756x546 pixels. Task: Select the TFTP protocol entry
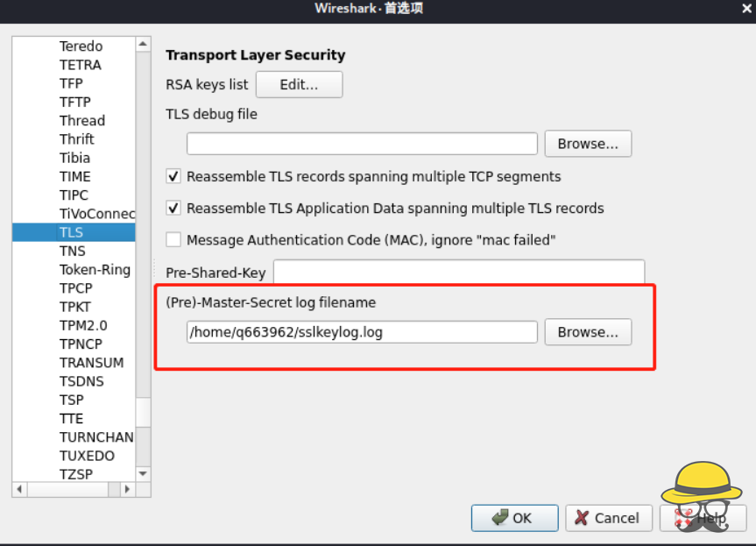(74, 103)
